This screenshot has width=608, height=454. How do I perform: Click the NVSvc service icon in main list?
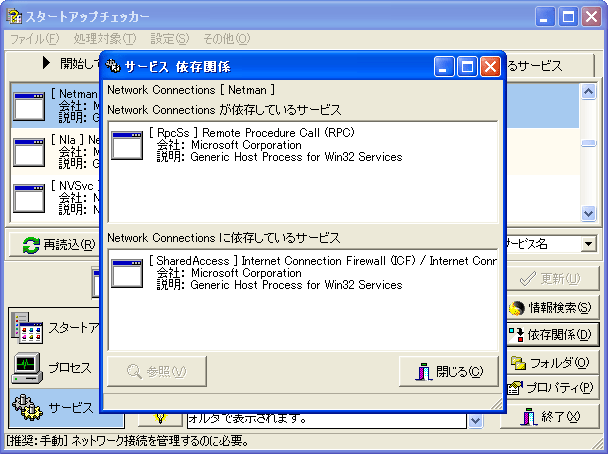[x=29, y=199]
